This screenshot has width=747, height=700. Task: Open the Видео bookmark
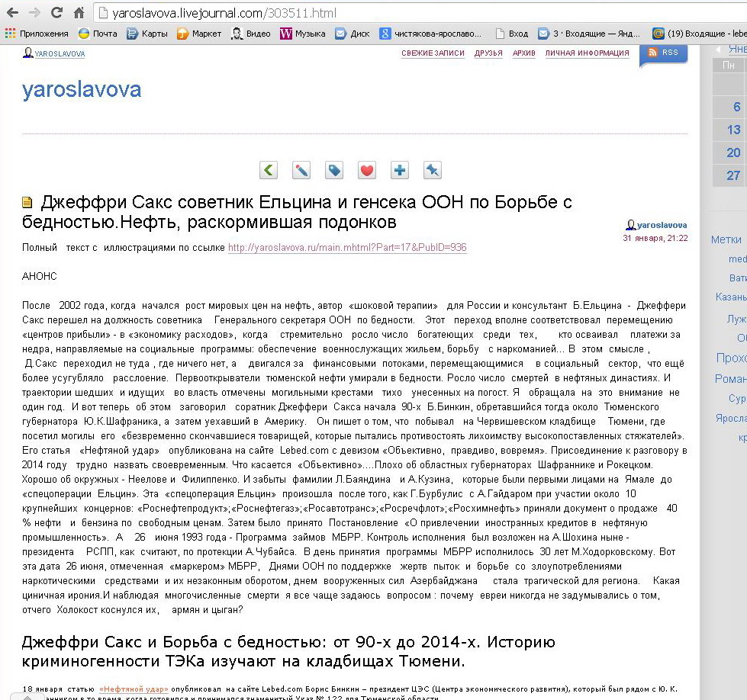pos(251,34)
